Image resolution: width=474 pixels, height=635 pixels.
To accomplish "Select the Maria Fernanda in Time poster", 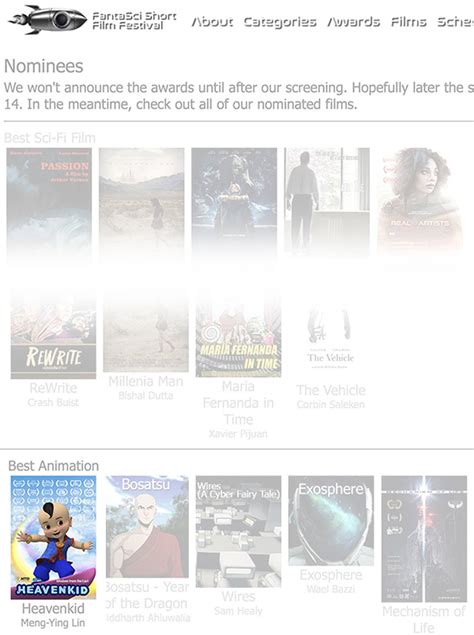I will coord(238,333).
